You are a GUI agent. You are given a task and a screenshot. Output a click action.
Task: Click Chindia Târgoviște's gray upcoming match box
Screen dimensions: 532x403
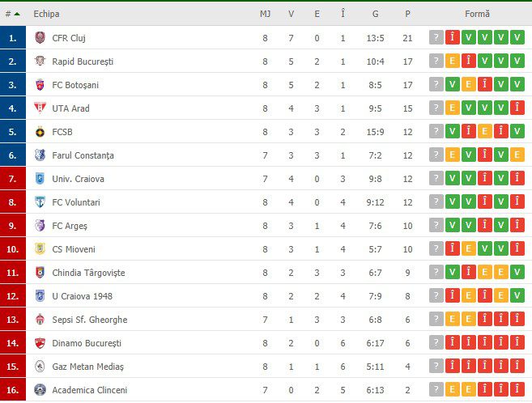pos(436,272)
